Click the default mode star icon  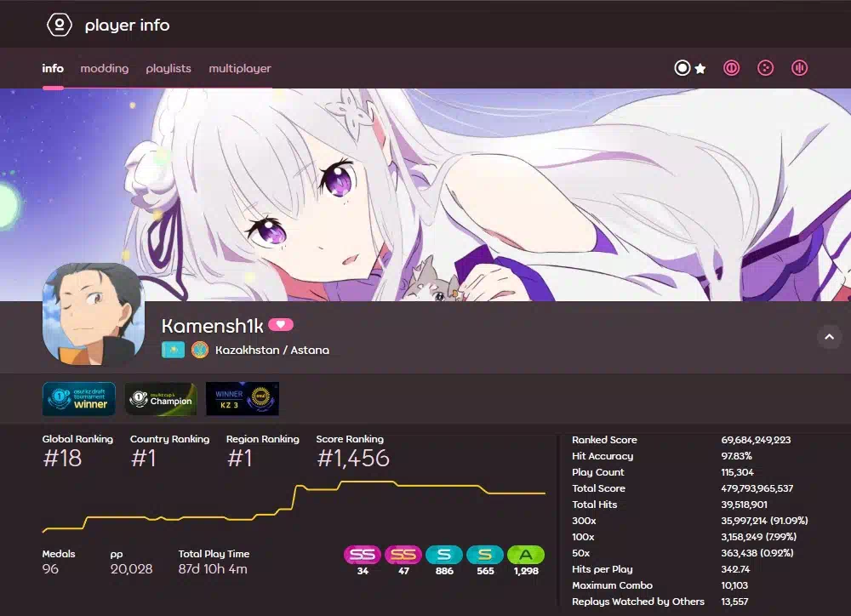[x=700, y=68]
